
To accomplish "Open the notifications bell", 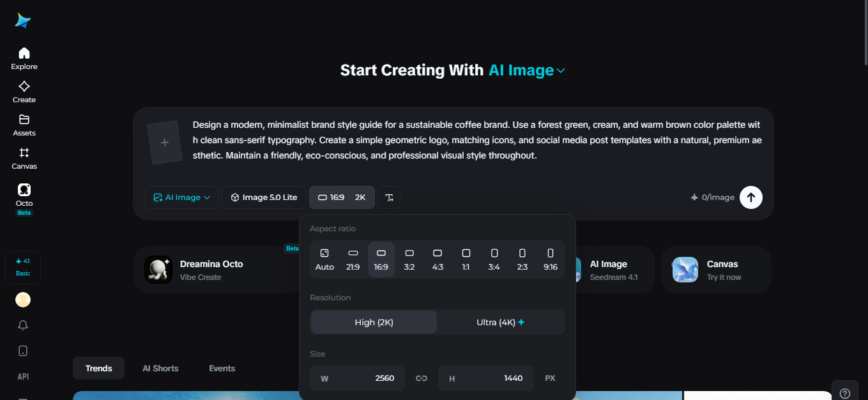I will pyautogui.click(x=23, y=325).
